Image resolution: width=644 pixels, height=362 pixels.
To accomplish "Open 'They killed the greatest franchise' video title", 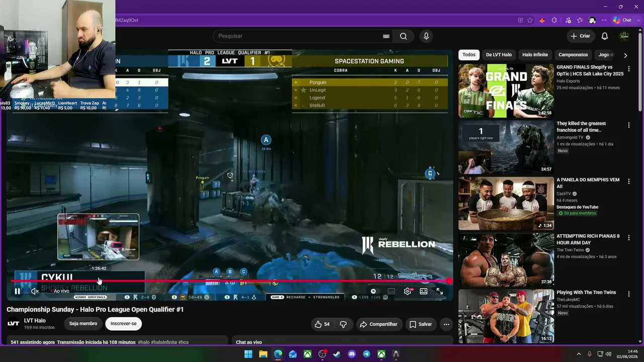I will 582,127.
